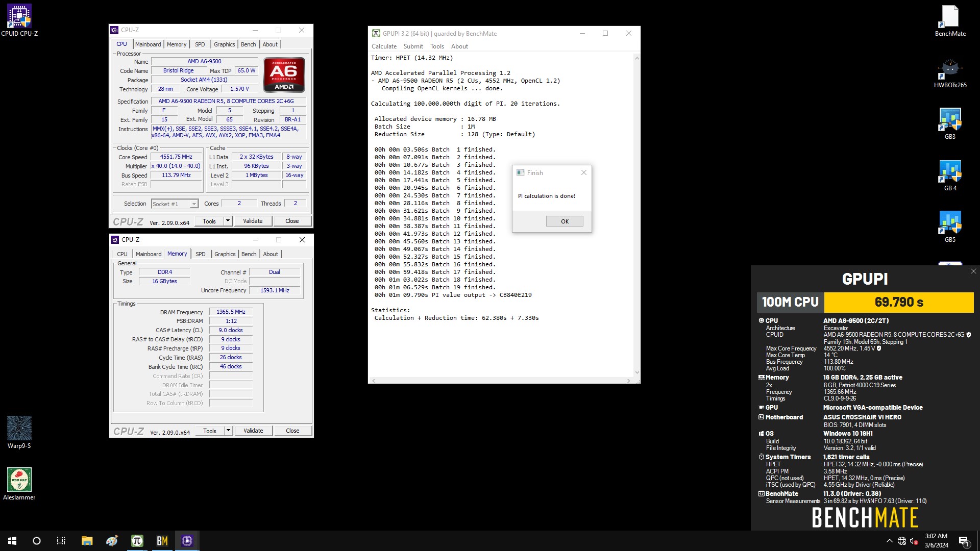Screen dimensions: 980x551
Task: Open the CPUID CPU-Z desktop shortcut
Action: point(19,20)
